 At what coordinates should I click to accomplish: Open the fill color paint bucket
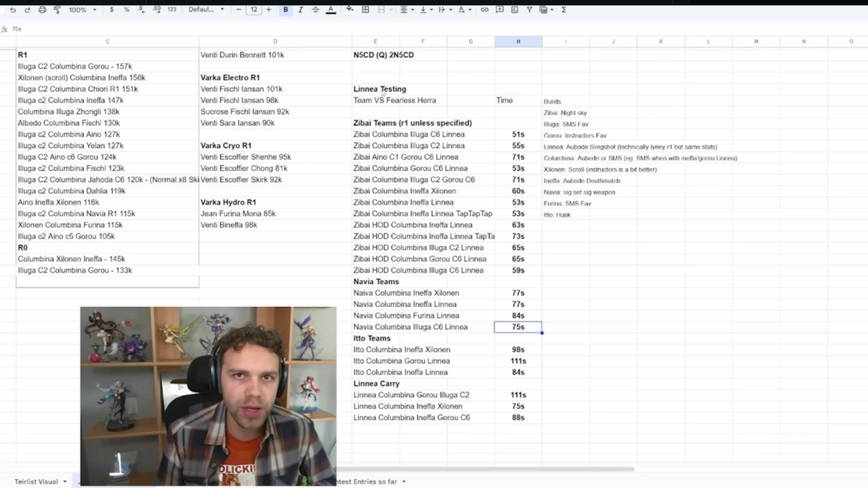(349, 10)
